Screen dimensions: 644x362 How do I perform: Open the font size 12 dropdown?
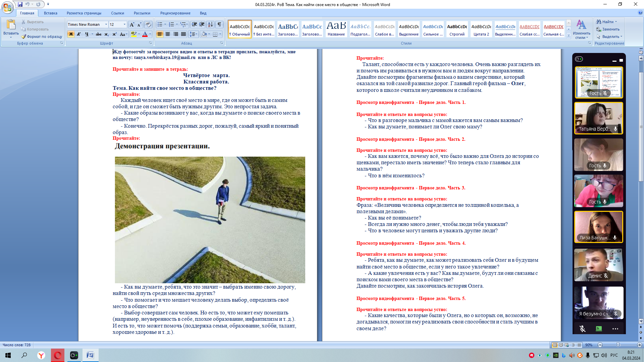pyautogui.click(x=124, y=24)
